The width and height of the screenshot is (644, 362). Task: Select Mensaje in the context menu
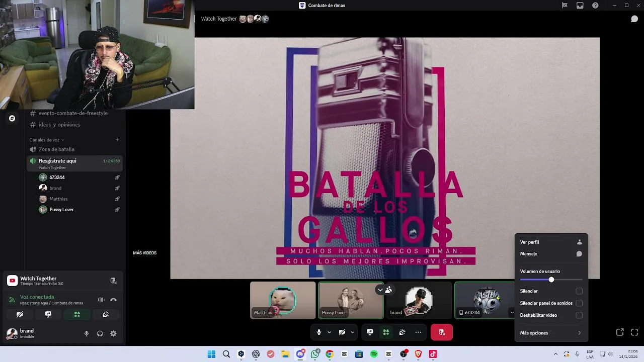coord(551,254)
